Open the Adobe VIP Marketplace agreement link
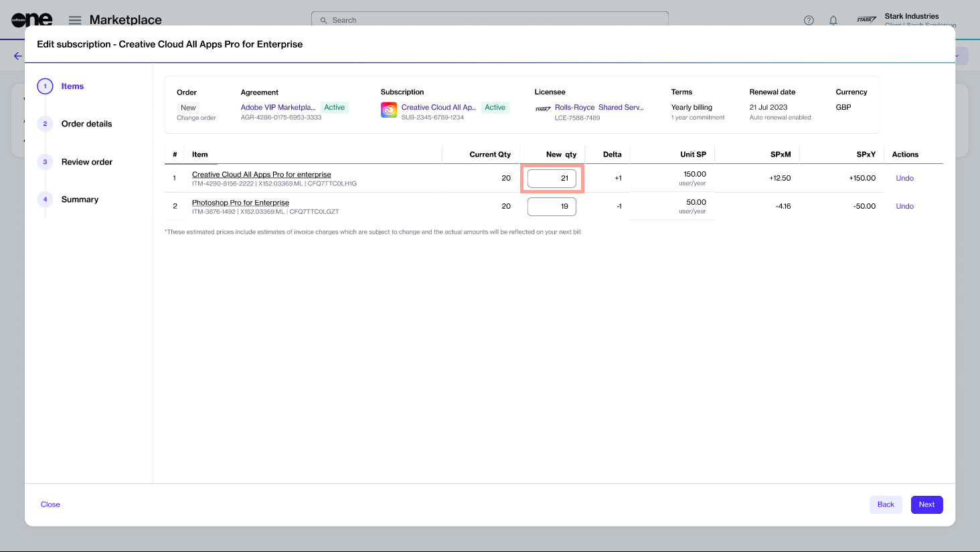 278,107
